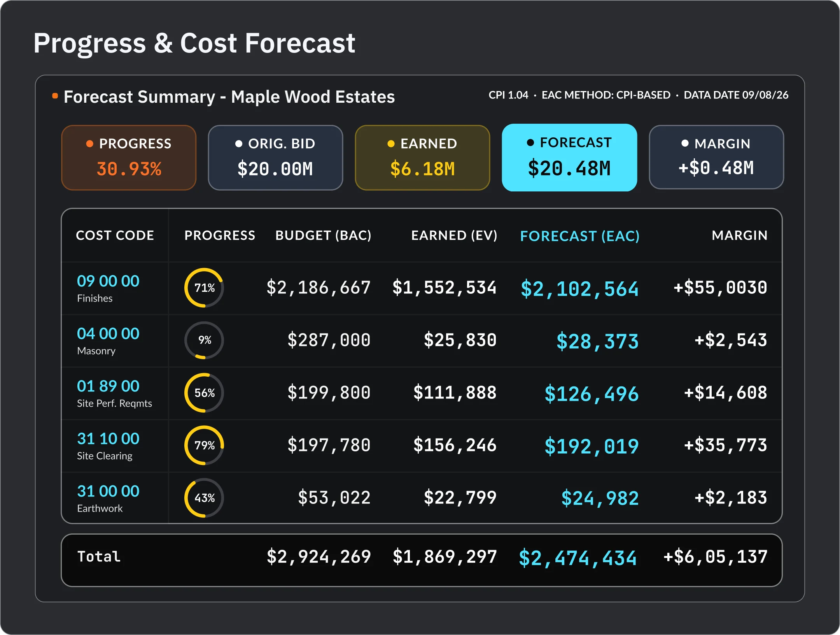840x635 pixels.
Task: Sort by the FORECAST (EAC) column header
Action: click(580, 236)
